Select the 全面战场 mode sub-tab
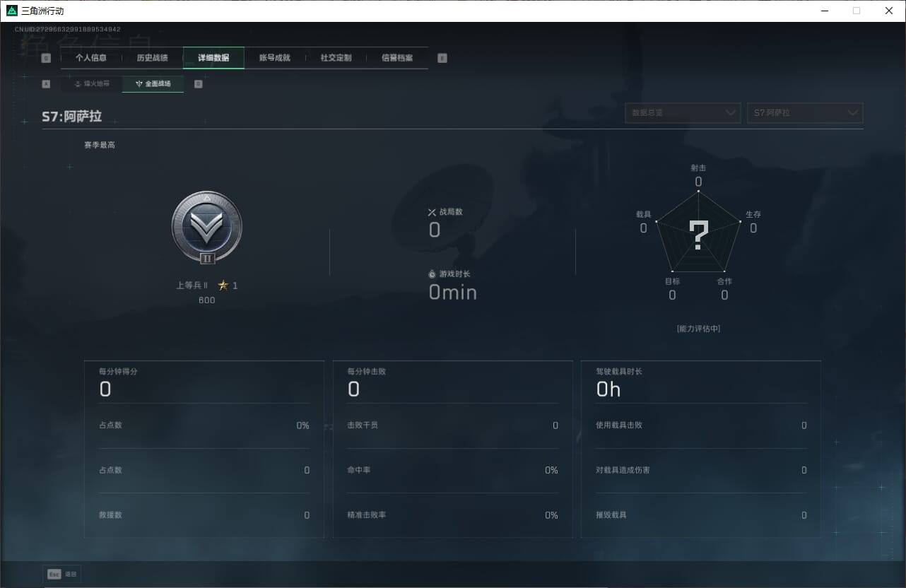 click(153, 83)
